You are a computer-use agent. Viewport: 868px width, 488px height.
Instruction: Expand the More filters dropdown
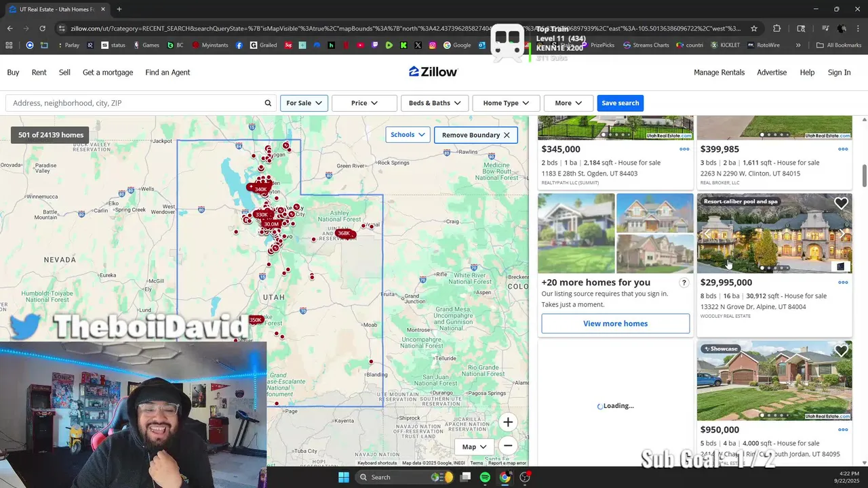point(568,103)
